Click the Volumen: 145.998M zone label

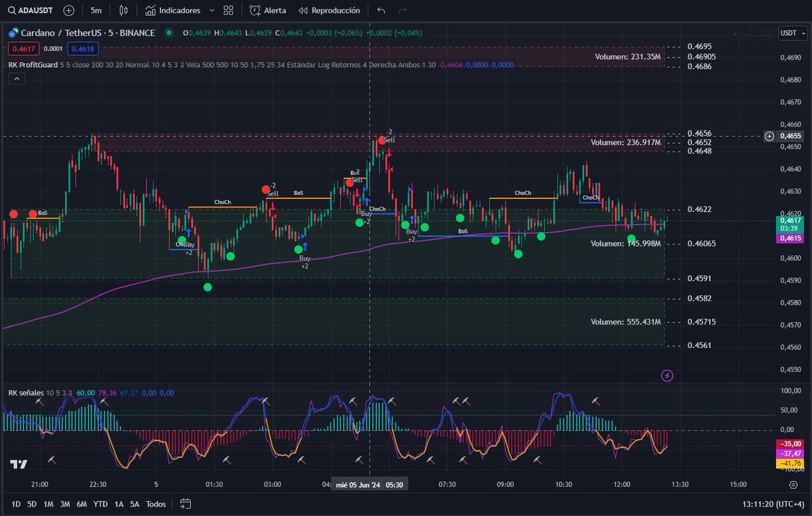[x=626, y=244]
